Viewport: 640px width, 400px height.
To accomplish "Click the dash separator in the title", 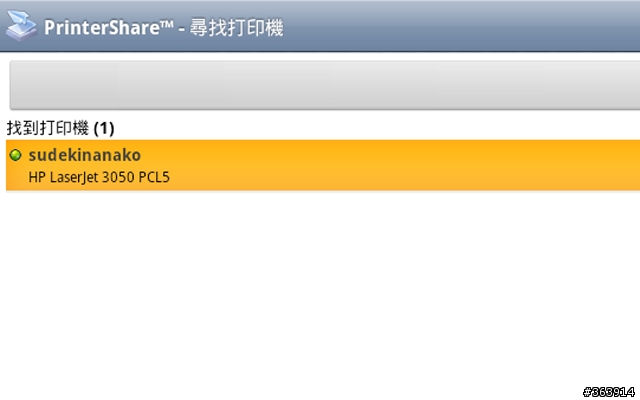I will click(182, 30).
